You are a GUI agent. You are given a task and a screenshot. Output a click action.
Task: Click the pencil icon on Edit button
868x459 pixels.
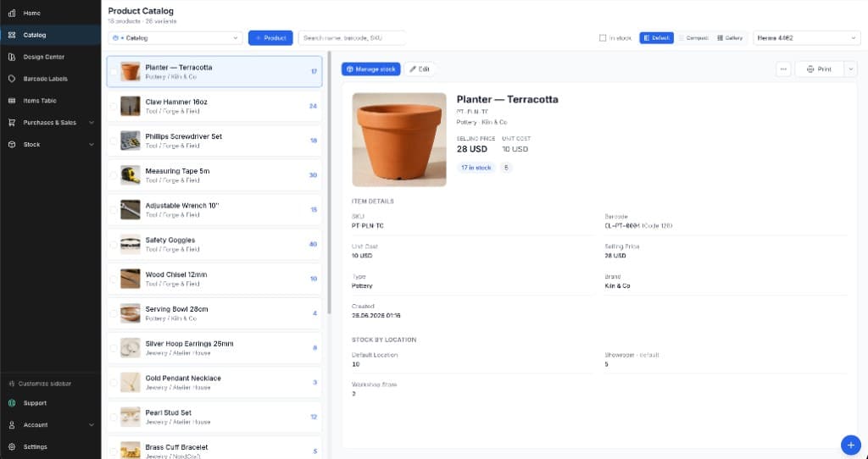(413, 69)
